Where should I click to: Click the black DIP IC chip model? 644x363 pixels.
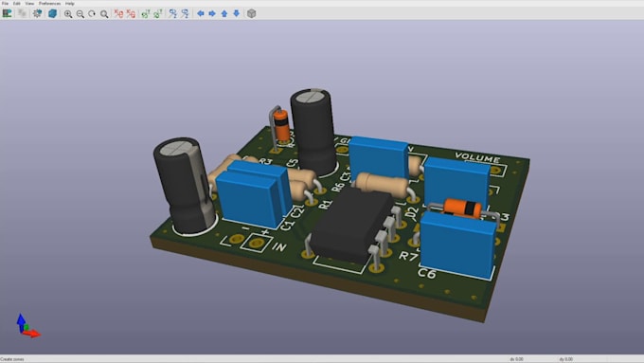click(x=352, y=226)
